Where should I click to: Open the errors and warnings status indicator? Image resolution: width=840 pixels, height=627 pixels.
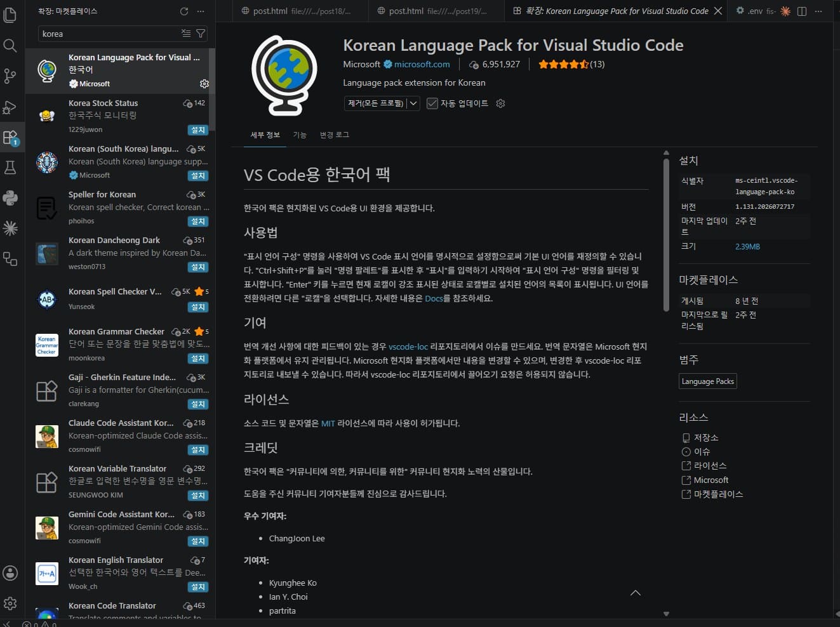[39, 624]
